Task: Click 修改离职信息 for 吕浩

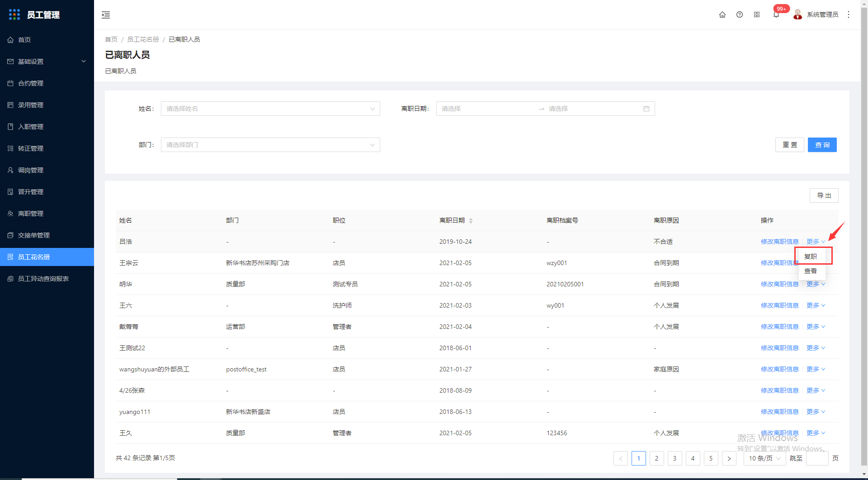Action: point(780,242)
